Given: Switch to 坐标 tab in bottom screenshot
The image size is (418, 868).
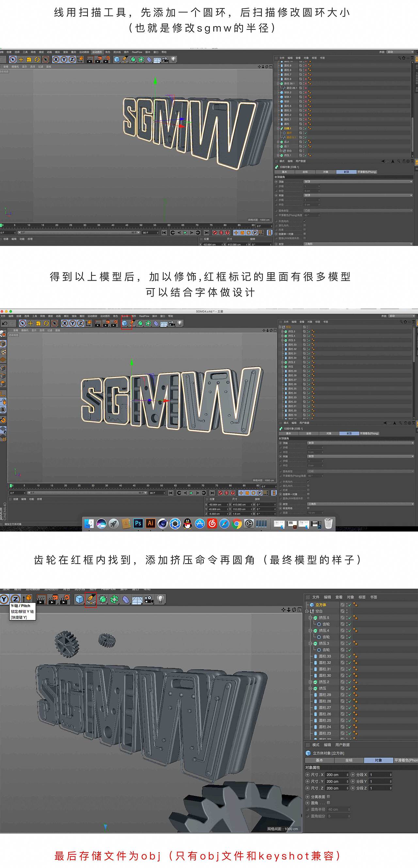Looking at the screenshot, I should pos(349,760).
